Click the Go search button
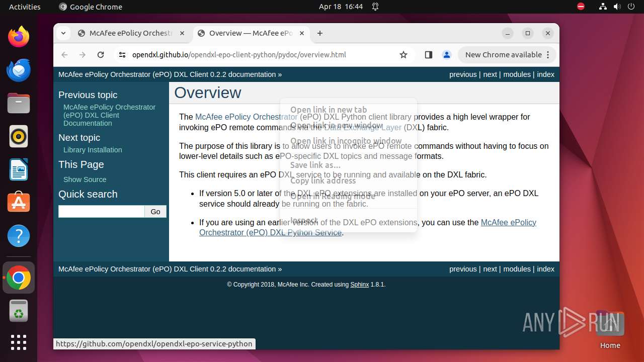 pos(155,212)
